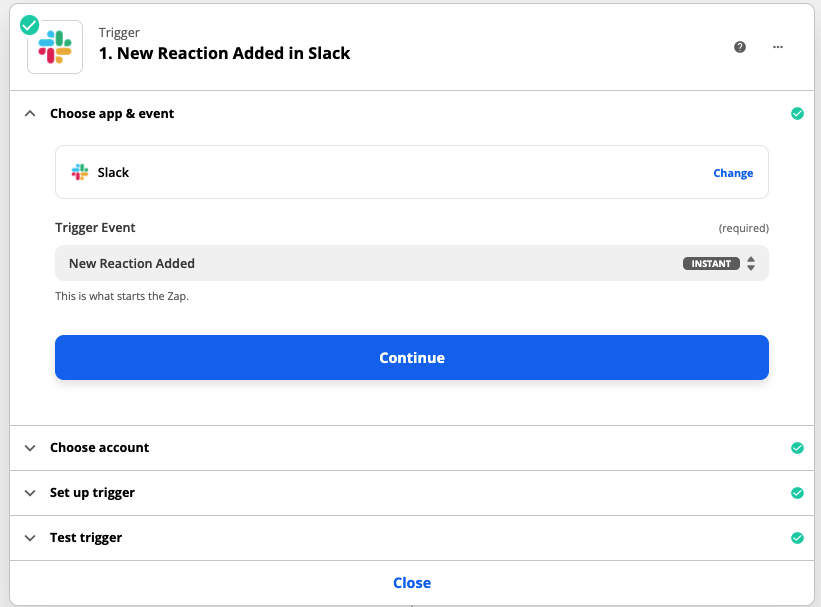Collapse the Choose app & event section
The height and width of the screenshot is (607, 821).
click(x=30, y=114)
